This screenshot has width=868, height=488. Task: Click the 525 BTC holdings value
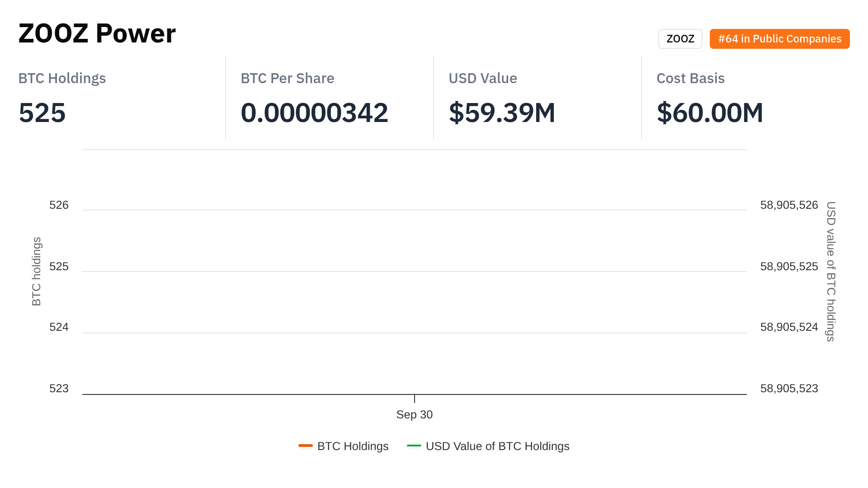pyautogui.click(x=42, y=113)
